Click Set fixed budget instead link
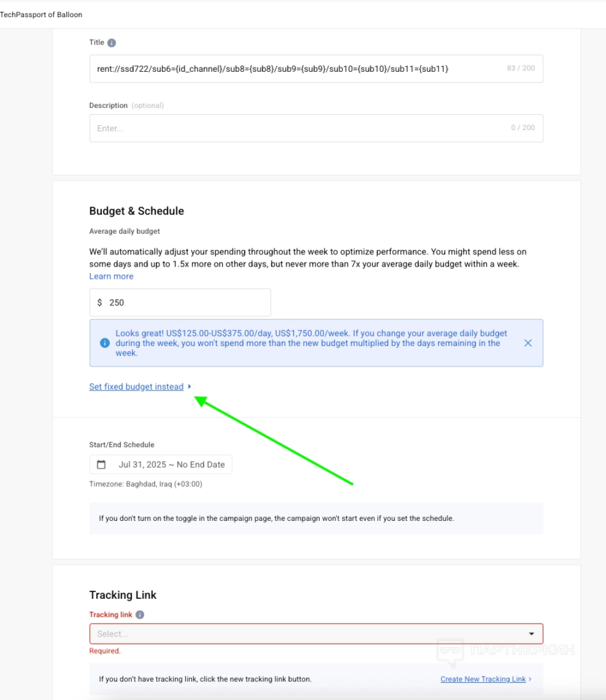 point(136,387)
